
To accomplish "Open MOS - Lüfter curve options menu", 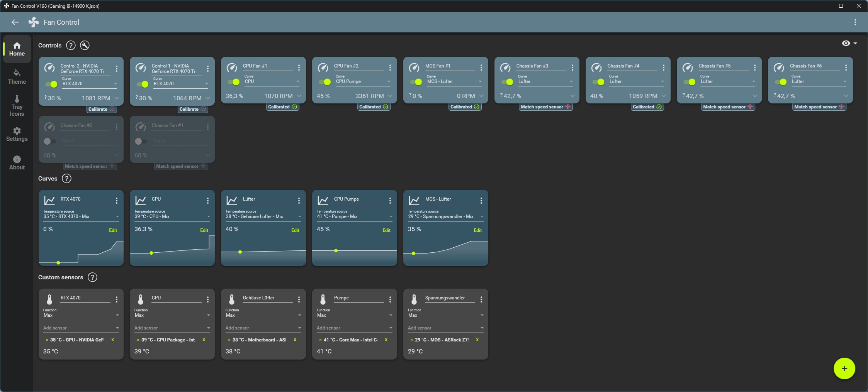I will [481, 201].
